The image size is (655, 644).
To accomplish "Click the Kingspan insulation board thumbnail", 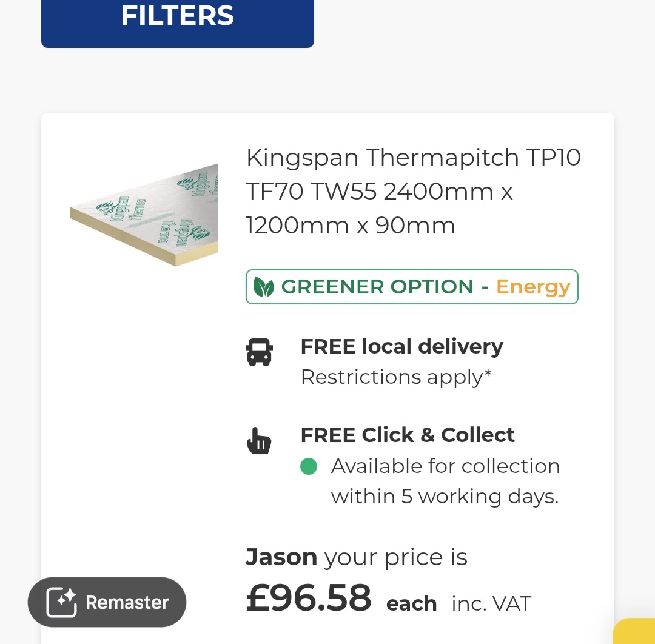I will tap(144, 213).
